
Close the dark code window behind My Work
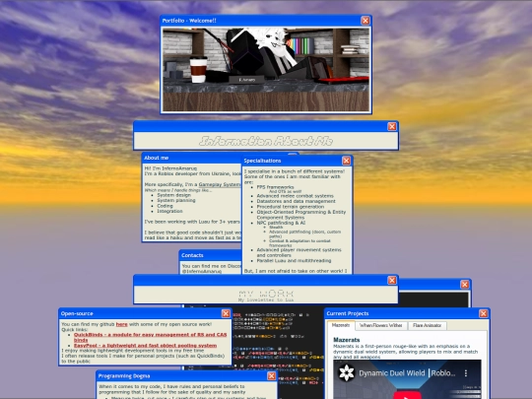click(x=465, y=285)
